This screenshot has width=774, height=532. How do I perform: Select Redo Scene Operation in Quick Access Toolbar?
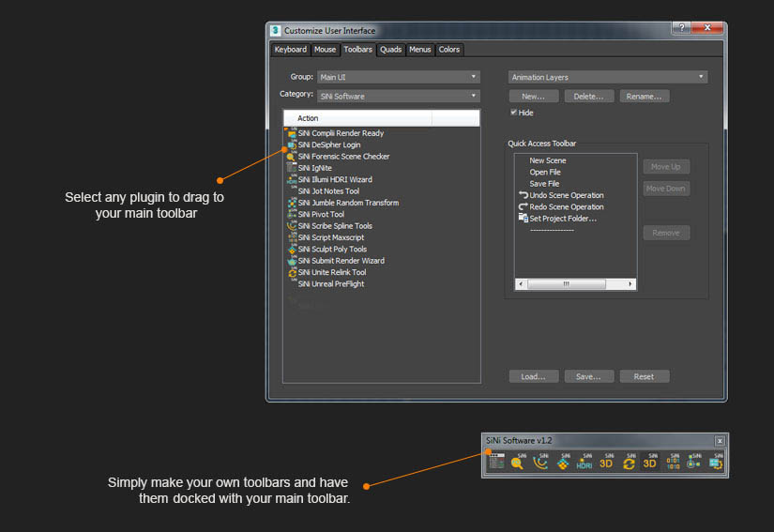562,206
